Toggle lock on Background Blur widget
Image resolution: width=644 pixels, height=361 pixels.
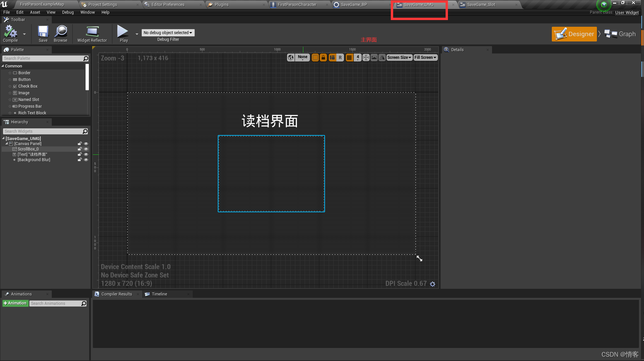[79, 160]
